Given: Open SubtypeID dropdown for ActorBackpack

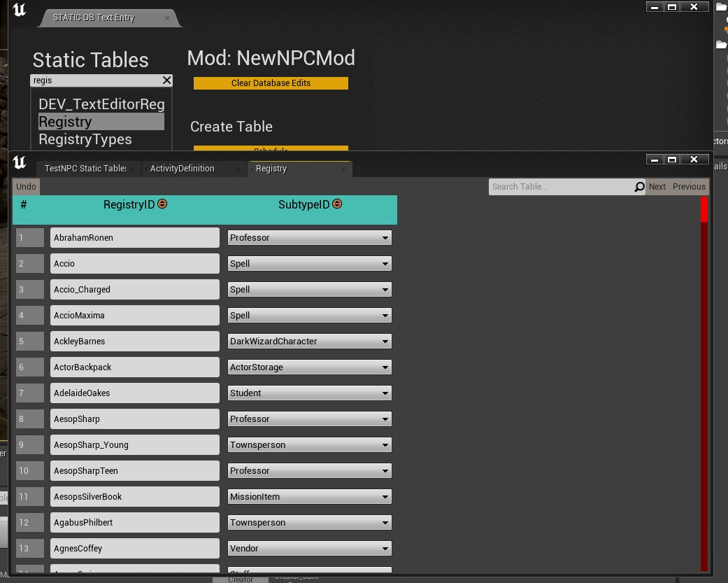Looking at the screenshot, I should (x=309, y=367).
